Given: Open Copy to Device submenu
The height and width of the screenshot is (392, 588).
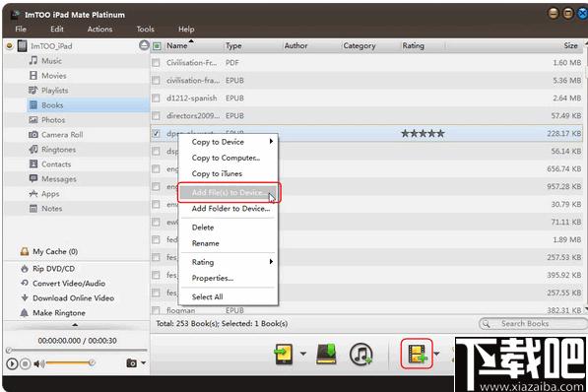Looking at the screenshot, I should point(228,142).
